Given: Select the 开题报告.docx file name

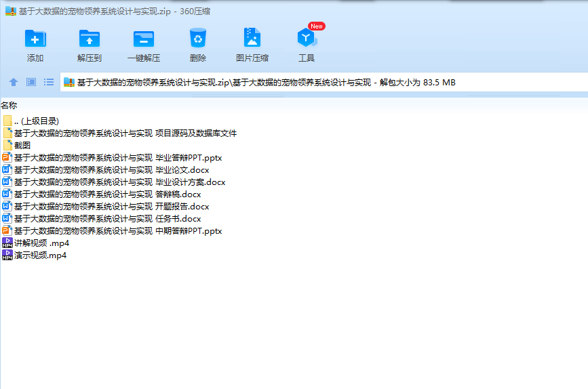Looking at the screenshot, I should pyautogui.click(x=112, y=207).
